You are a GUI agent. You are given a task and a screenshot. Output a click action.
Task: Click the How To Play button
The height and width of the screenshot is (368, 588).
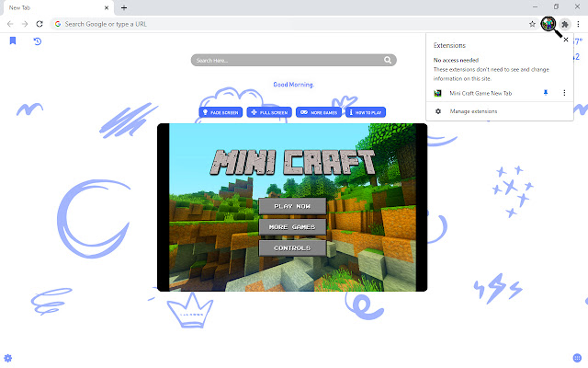(x=366, y=112)
